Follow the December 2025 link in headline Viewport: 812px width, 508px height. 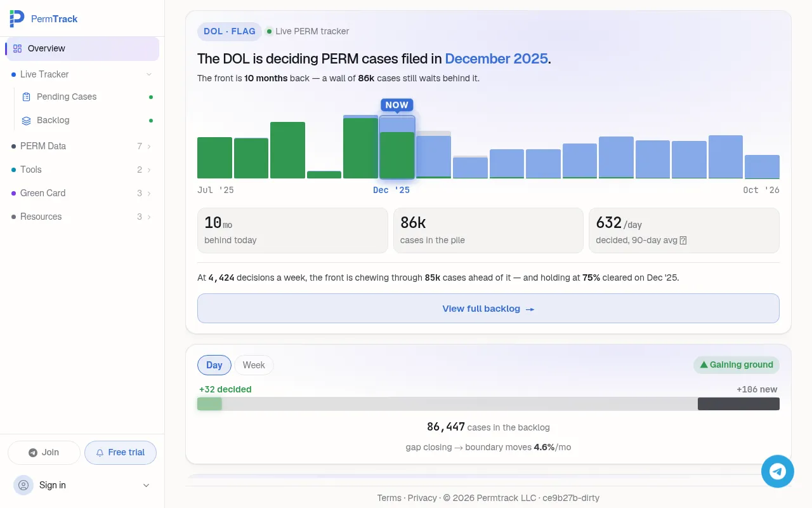pos(496,59)
